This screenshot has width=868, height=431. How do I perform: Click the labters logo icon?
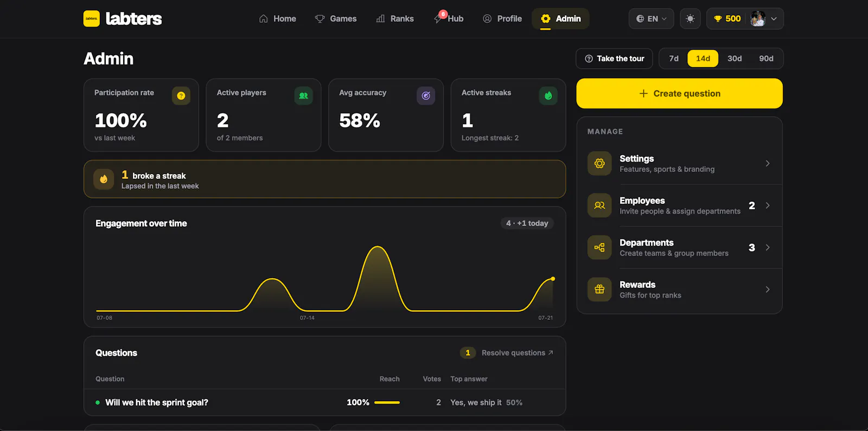92,18
